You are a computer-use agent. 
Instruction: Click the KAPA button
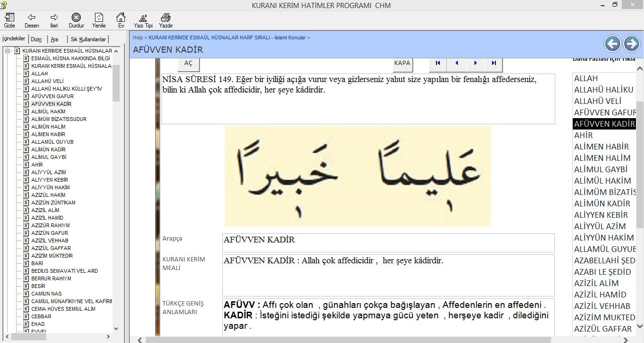click(402, 63)
